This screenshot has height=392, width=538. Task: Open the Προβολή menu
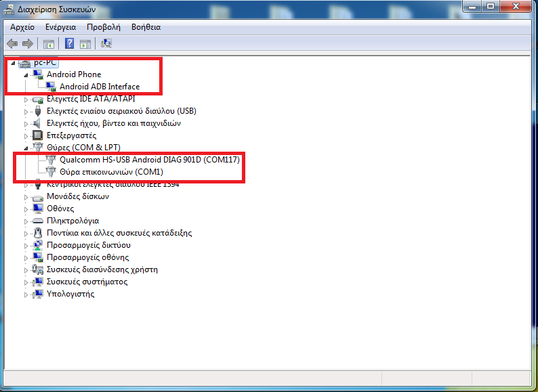pyautogui.click(x=103, y=27)
